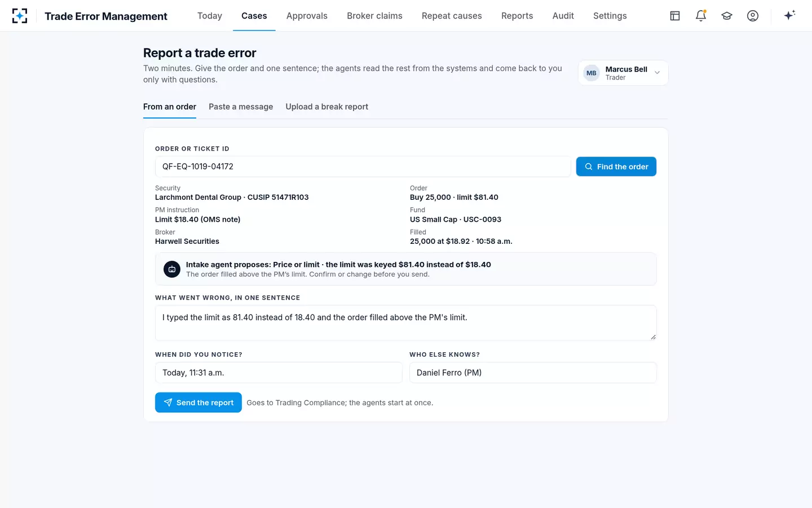Click the security text Larchmont Dental Group
The width and height of the screenshot is (812, 508).
coord(198,198)
